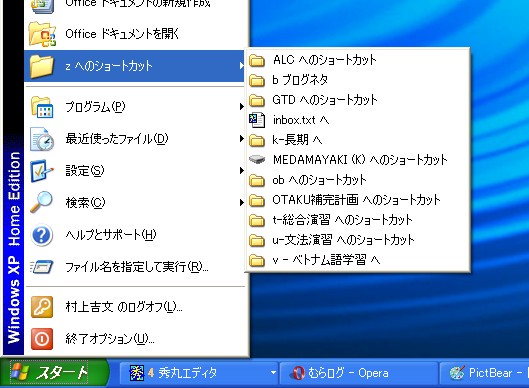Click the スタート button

54,373
